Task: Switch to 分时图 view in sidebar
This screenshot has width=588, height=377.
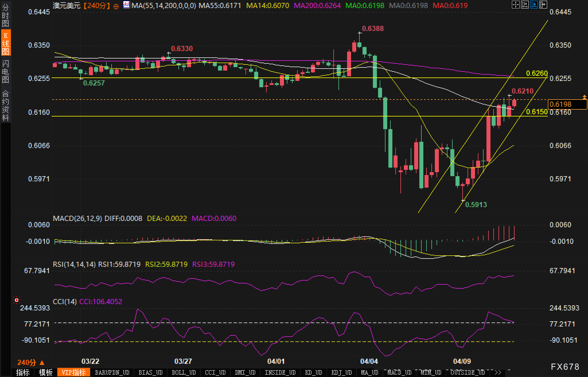Action: pyautogui.click(x=5, y=15)
